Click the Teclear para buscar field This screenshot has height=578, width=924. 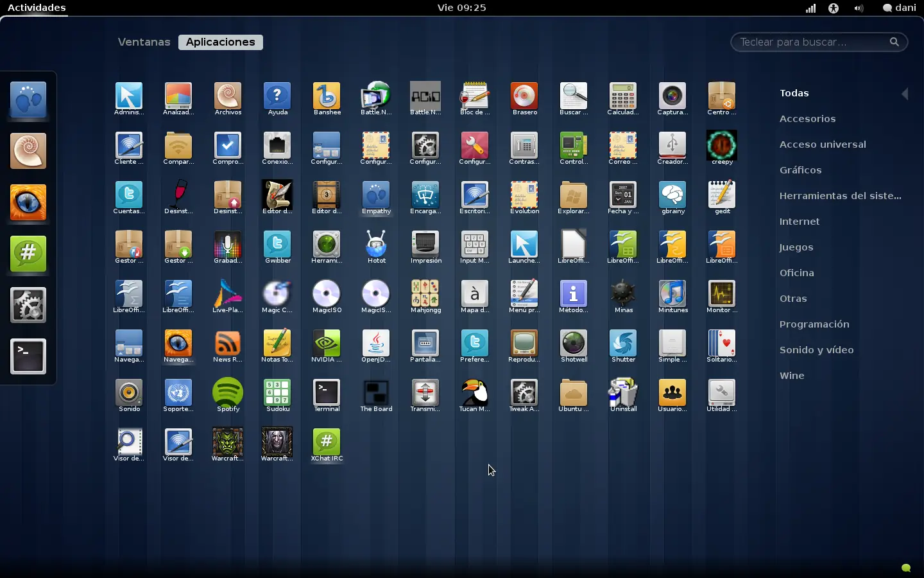tap(819, 42)
